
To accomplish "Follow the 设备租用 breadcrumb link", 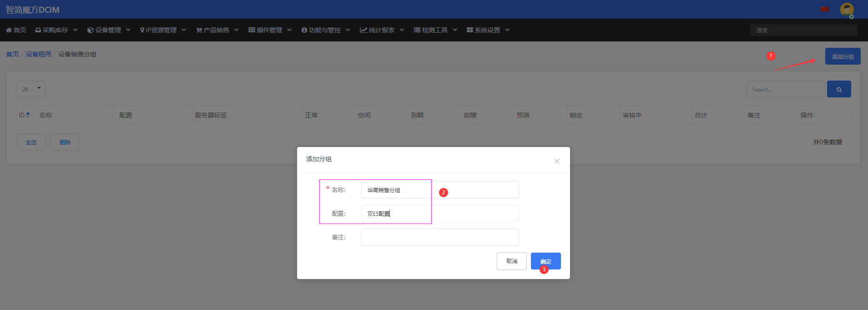I will pos(38,54).
